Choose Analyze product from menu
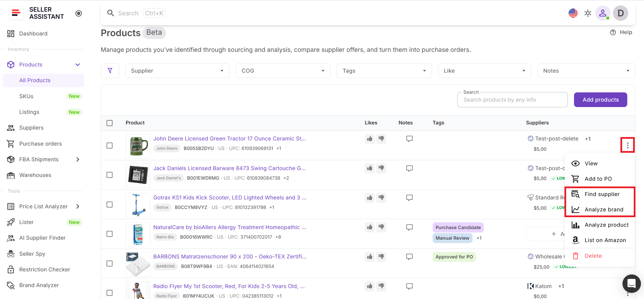This screenshot has width=644, height=299. point(600,225)
